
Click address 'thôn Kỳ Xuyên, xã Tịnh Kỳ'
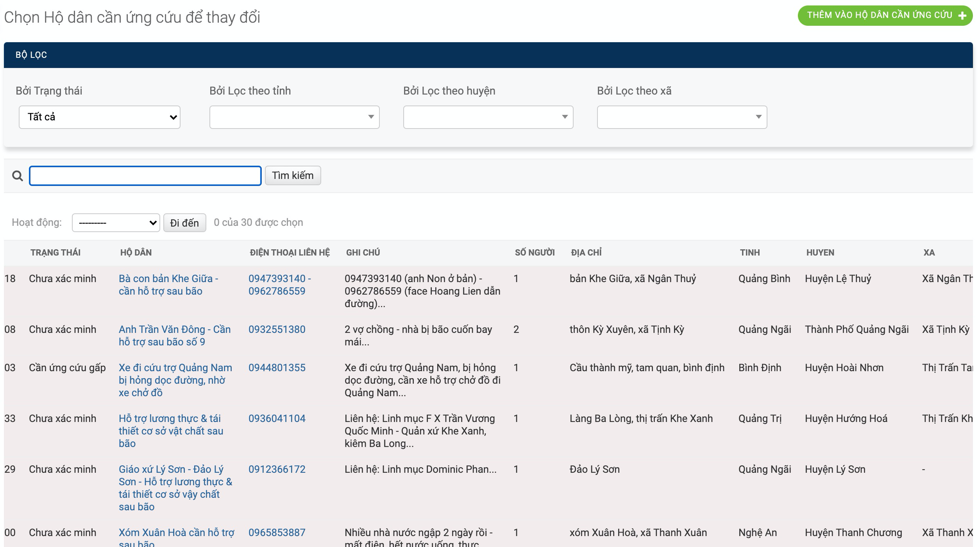(x=627, y=329)
